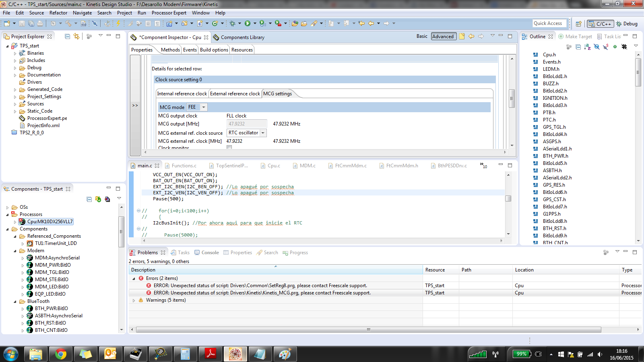Open Google Chrome from the taskbar
This screenshot has height=362, width=644.
pos(61,354)
